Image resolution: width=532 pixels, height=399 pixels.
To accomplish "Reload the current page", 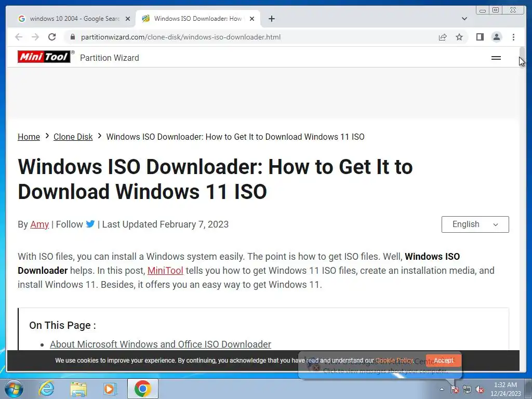I will [52, 37].
